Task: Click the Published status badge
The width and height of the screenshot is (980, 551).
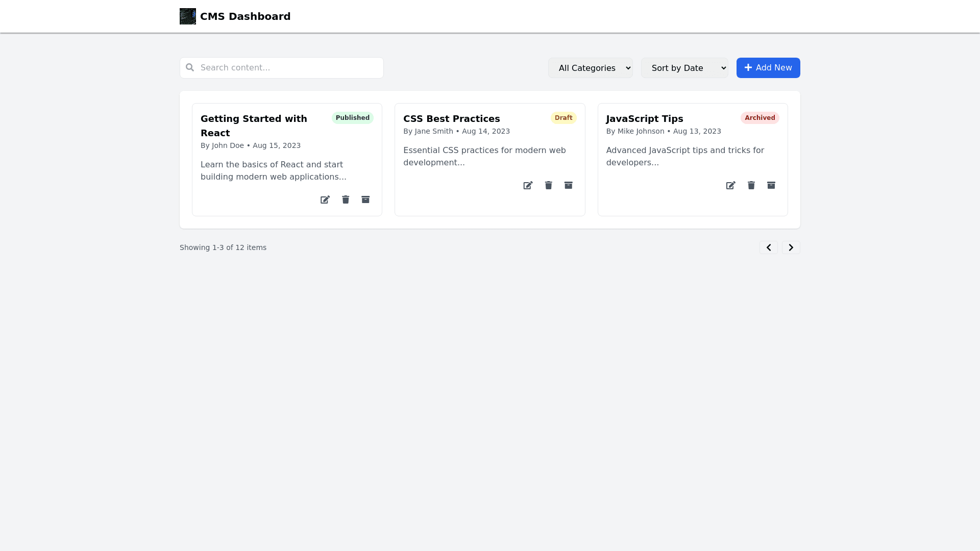Action: point(352,118)
